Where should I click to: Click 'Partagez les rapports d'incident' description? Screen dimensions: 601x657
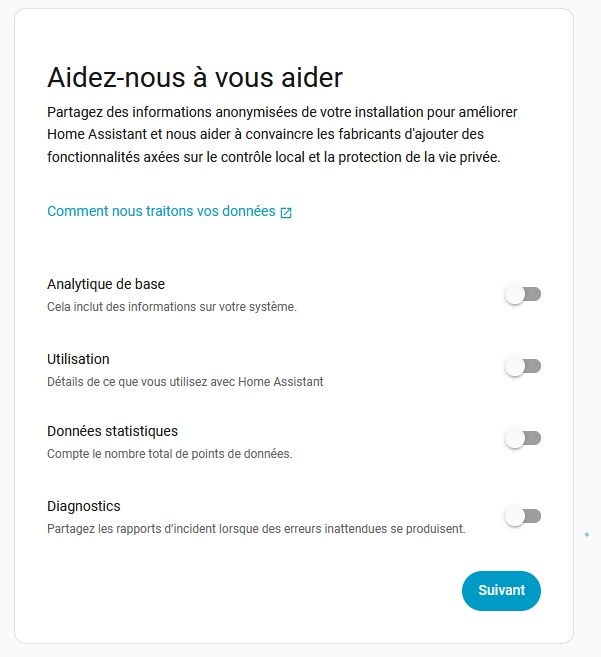(x=256, y=528)
